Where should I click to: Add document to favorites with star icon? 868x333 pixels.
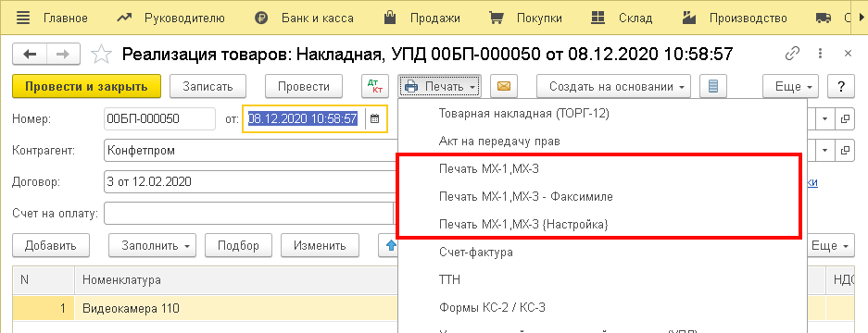[x=101, y=54]
